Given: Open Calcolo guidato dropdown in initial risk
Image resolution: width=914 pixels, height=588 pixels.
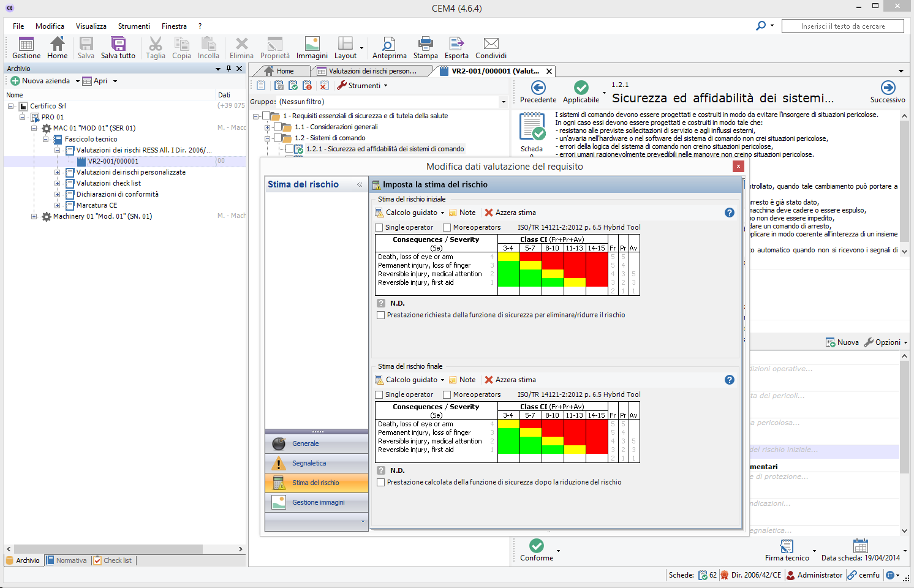Looking at the screenshot, I should tap(442, 213).
